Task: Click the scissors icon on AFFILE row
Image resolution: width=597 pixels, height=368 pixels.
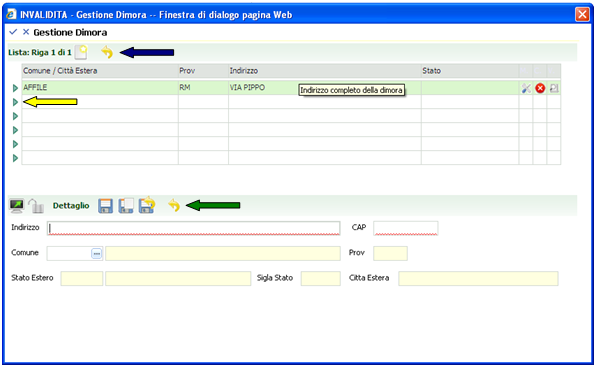Action: (526, 88)
